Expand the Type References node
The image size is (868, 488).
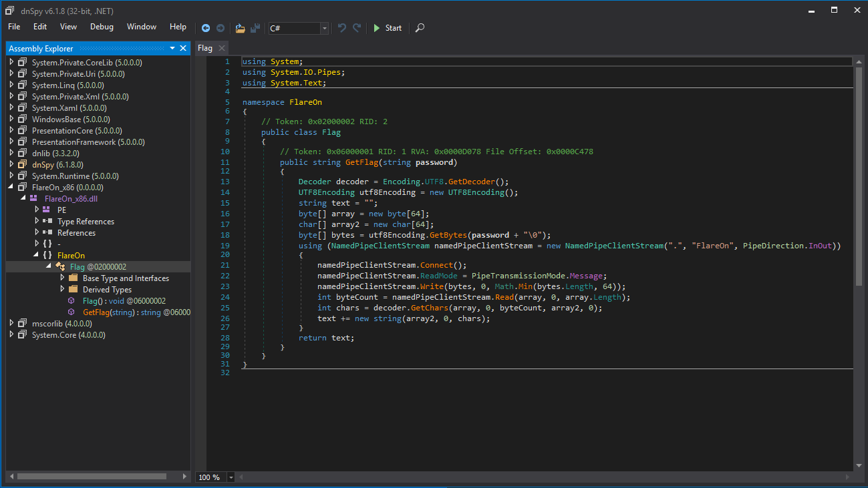click(37, 221)
